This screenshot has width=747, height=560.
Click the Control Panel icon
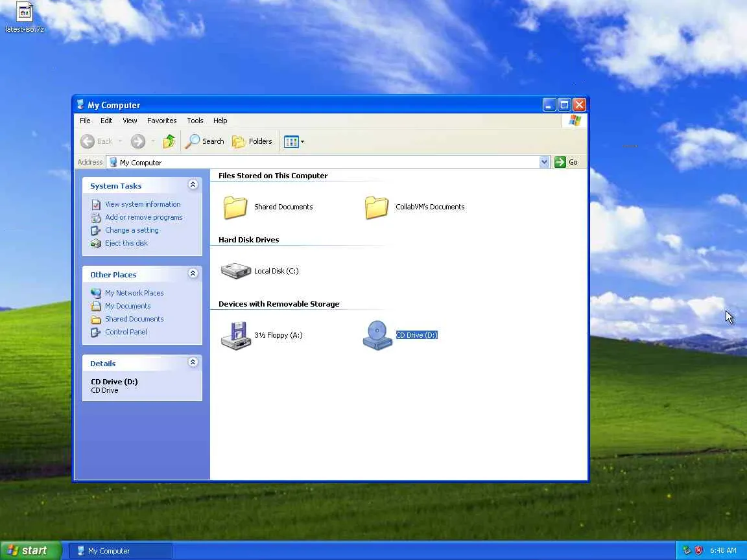[x=96, y=332]
